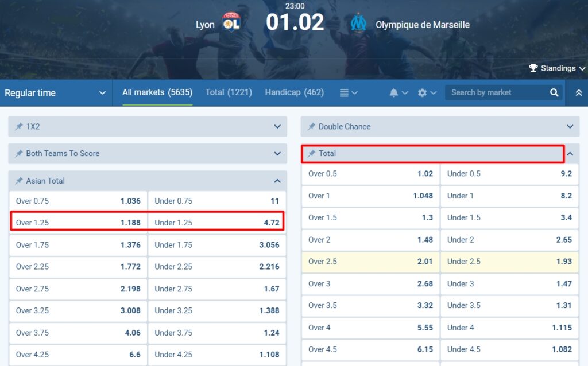Image resolution: width=588 pixels, height=366 pixels.
Task: Collapse all markets with the double chevron icon
Action: tap(579, 92)
